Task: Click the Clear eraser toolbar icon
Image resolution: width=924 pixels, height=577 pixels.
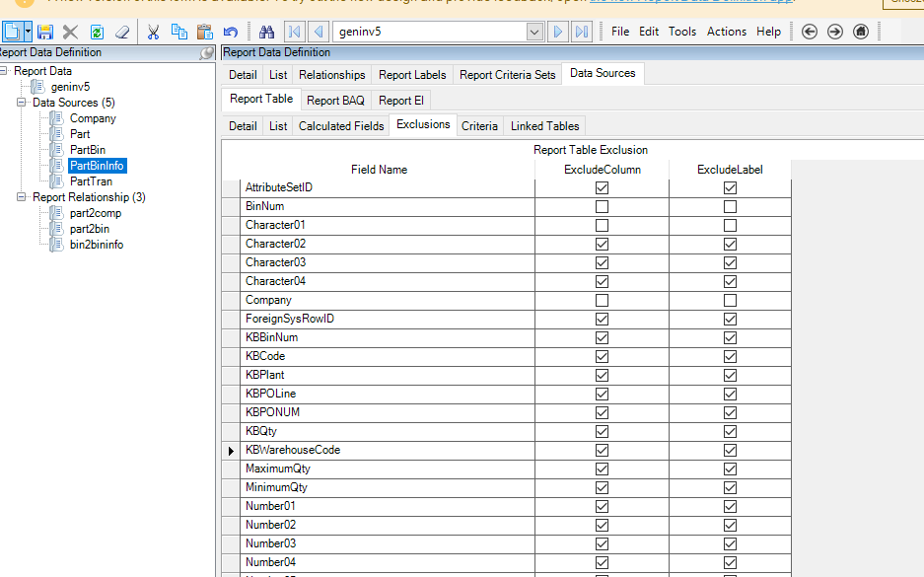Action: pos(122,32)
